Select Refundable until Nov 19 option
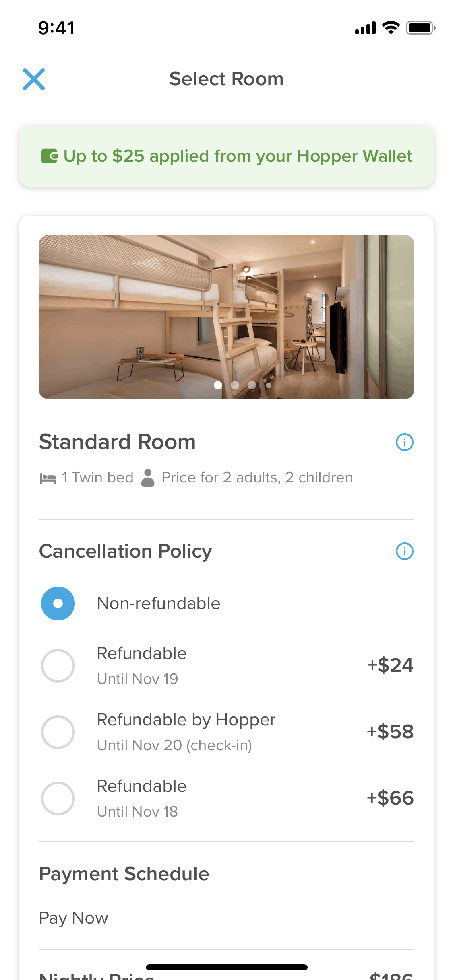This screenshot has height=980, width=453. (x=58, y=666)
